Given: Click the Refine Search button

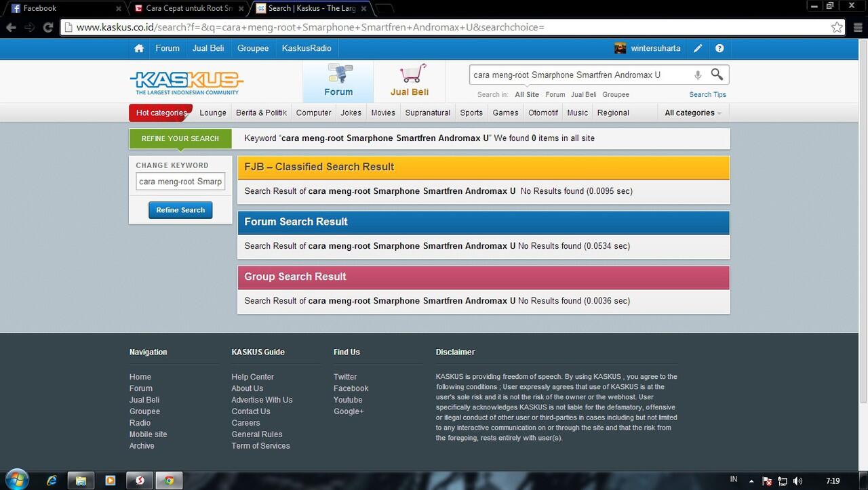Looking at the screenshot, I should coord(180,210).
